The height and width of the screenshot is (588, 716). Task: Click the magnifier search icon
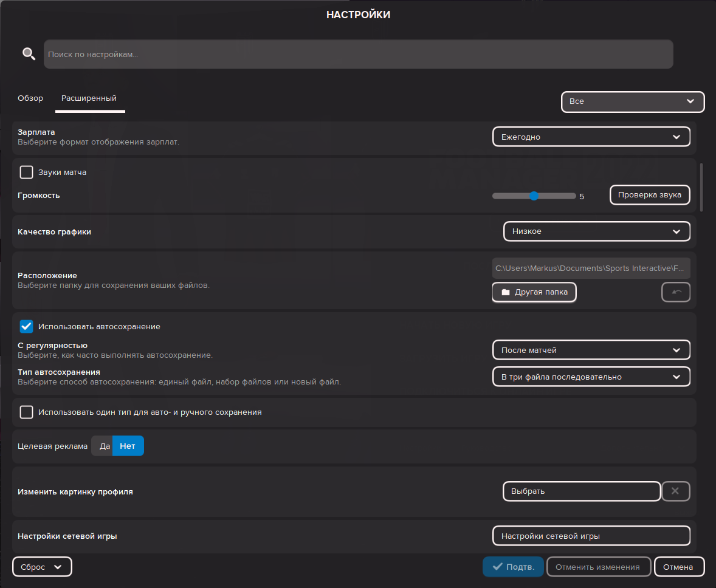pos(29,54)
